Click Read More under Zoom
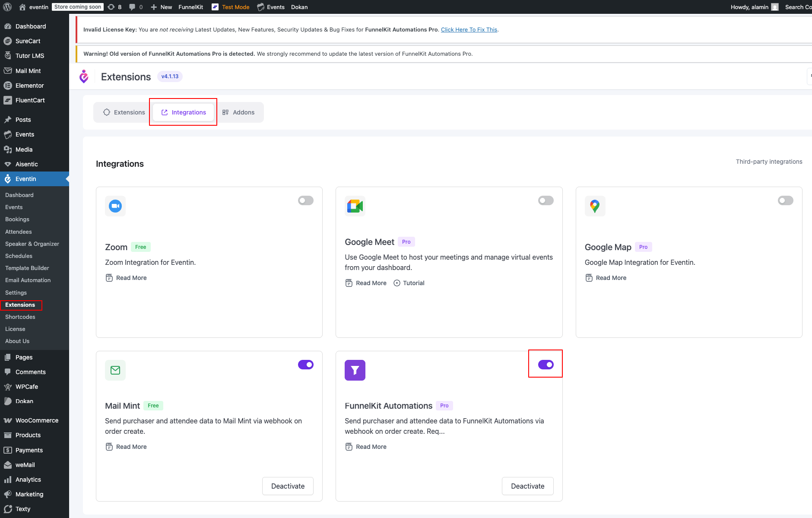Screen dimensions: 812x518 (x=126, y=278)
